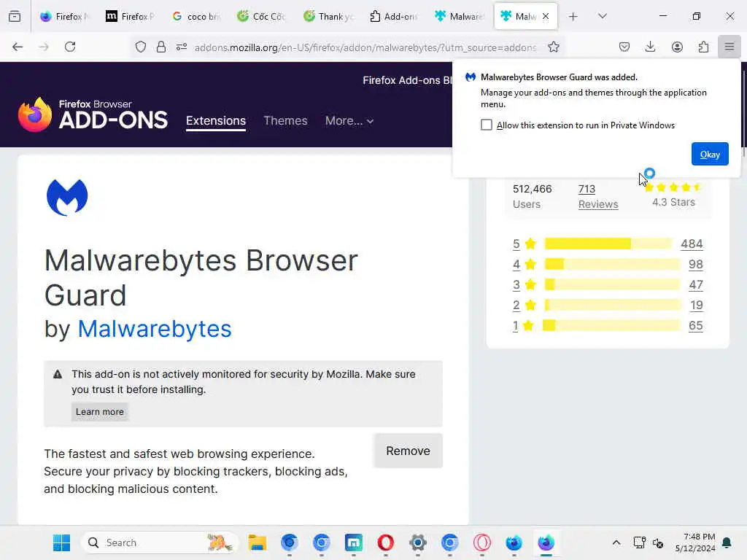The height and width of the screenshot is (560, 747).
Task: Switch to the Firefox first tab
Action: (x=65, y=16)
